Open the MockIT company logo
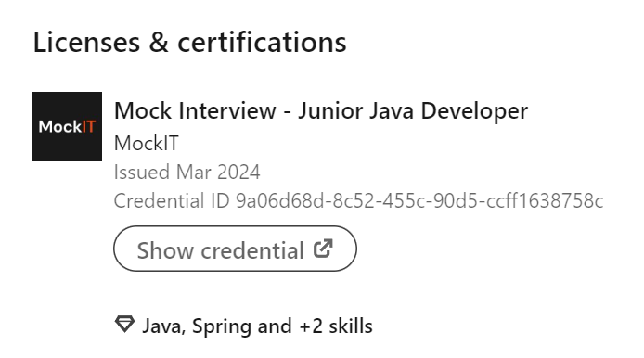The image size is (644, 358). 68,126
